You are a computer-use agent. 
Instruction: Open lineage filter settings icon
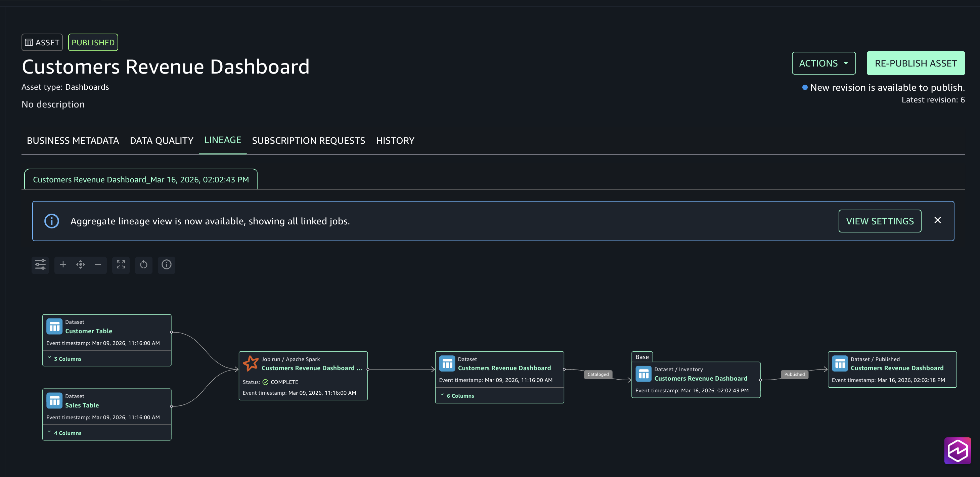(40, 264)
